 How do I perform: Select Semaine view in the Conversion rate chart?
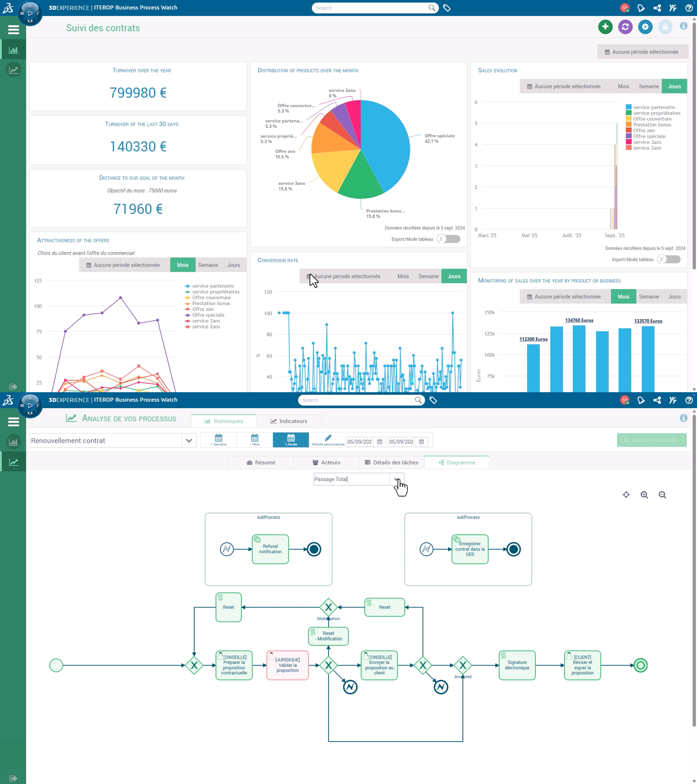pyautogui.click(x=428, y=276)
